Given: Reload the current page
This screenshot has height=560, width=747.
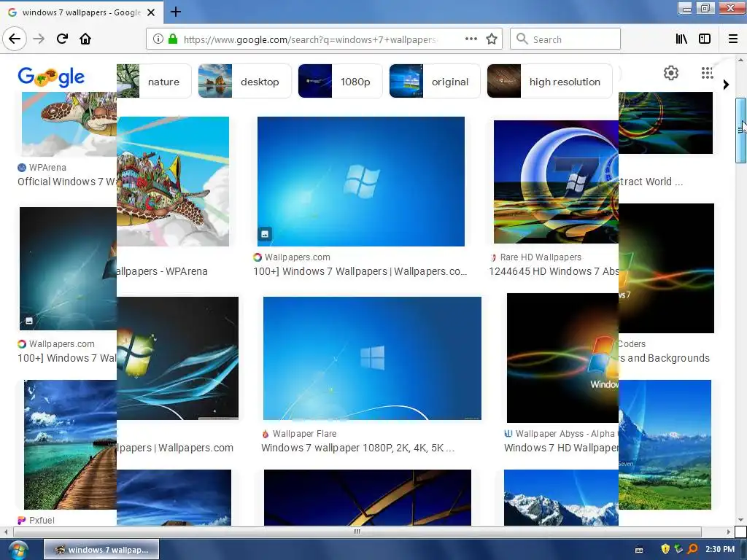Looking at the screenshot, I should coord(62,39).
